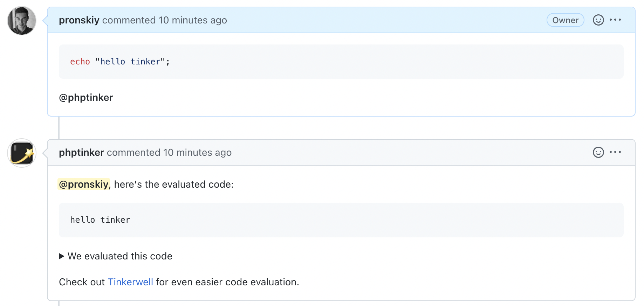Add emoji reaction to phptinker's comment
Image resolution: width=644 pixels, height=306 pixels.
(598, 153)
